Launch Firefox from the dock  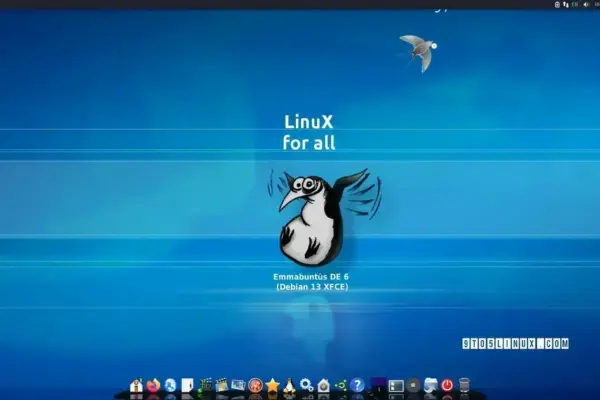coord(153,385)
